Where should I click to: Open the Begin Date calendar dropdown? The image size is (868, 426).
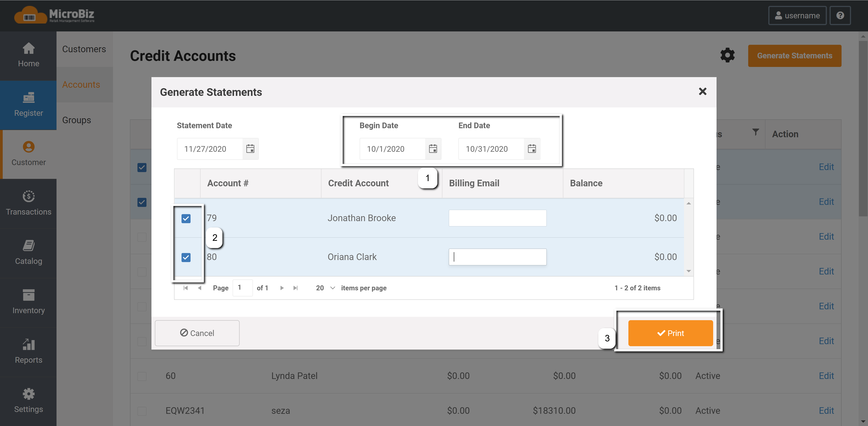click(433, 149)
